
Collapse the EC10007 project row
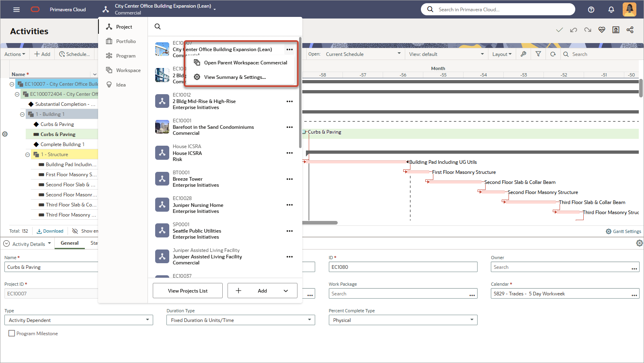point(12,84)
